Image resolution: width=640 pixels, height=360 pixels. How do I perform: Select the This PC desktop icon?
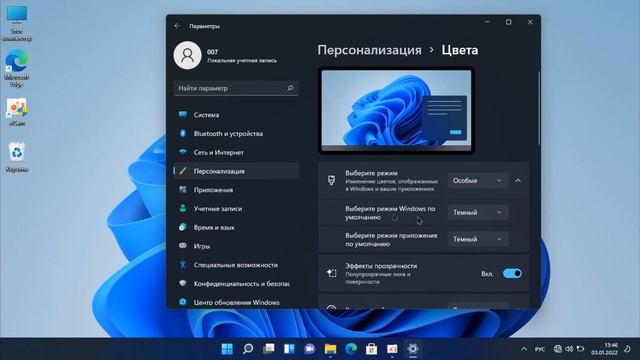pyautogui.click(x=17, y=22)
